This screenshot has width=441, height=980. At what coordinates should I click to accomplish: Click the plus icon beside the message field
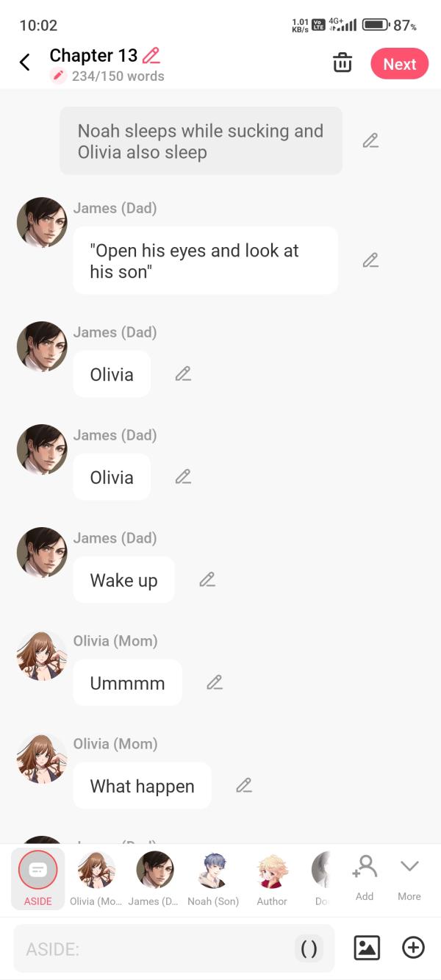click(413, 948)
